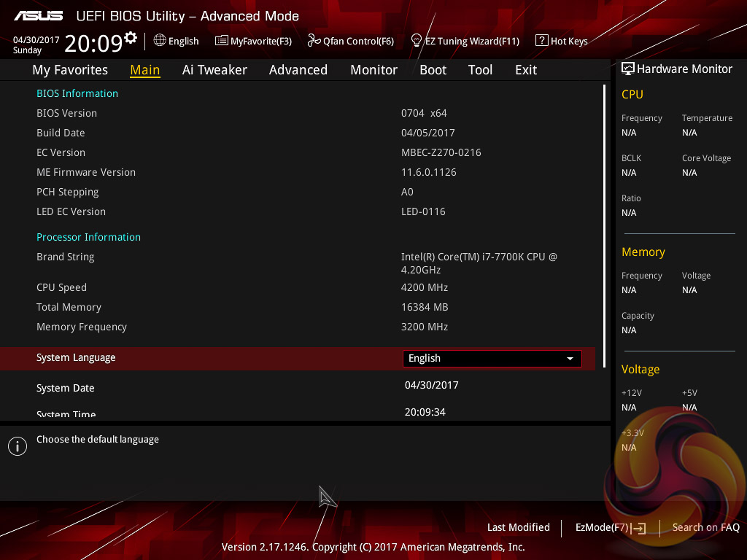Click the date 04/30/2017 in header
747x560 pixels.
pos(36,40)
